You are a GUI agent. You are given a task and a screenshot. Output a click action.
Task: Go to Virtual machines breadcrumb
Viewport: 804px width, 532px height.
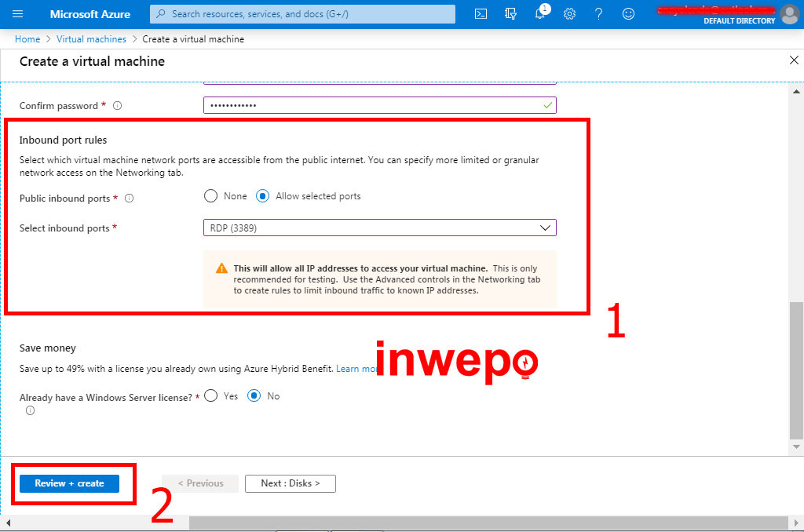pos(91,39)
